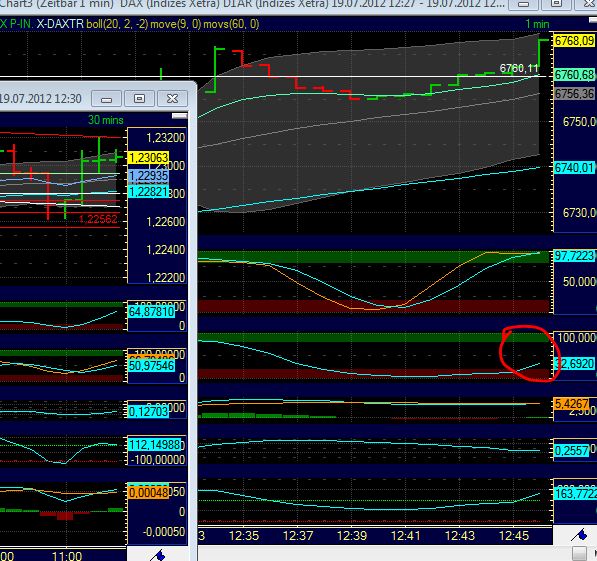Click the 11:00 time label in the 30 mins chart
This screenshot has height=561, width=597.
click(x=67, y=556)
